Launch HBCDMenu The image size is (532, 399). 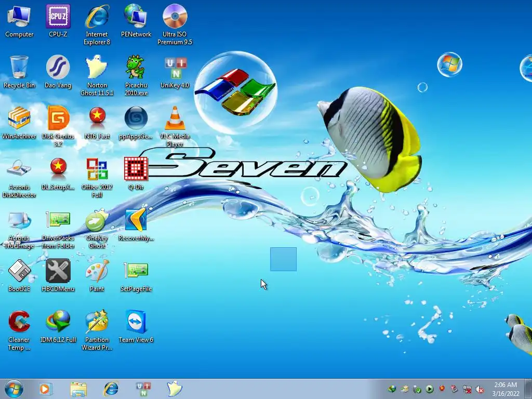click(x=58, y=275)
